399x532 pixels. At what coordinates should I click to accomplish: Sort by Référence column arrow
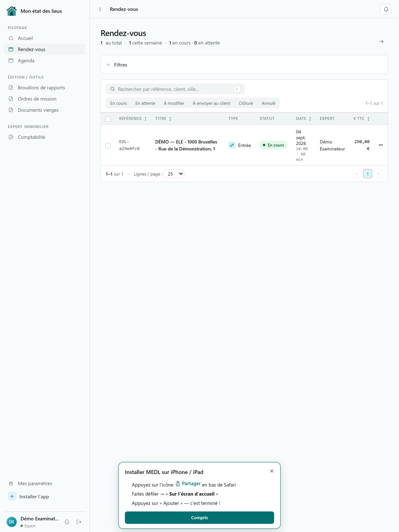tap(146, 119)
